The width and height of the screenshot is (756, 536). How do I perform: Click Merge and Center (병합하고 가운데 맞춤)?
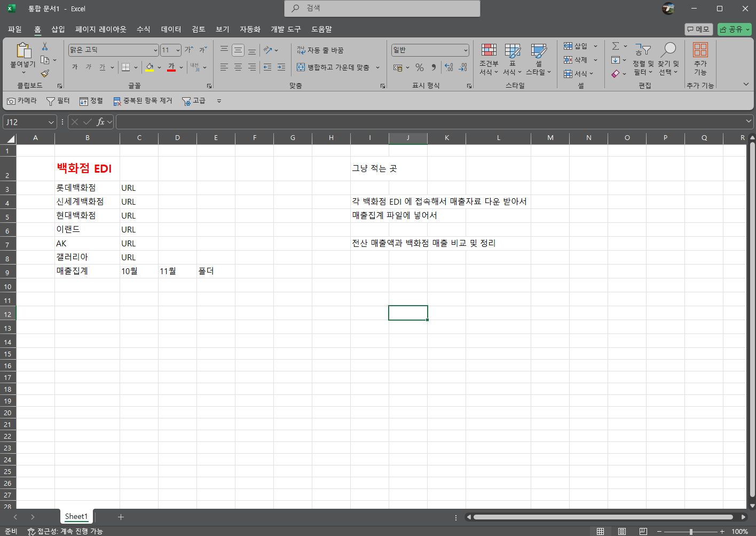(x=333, y=67)
